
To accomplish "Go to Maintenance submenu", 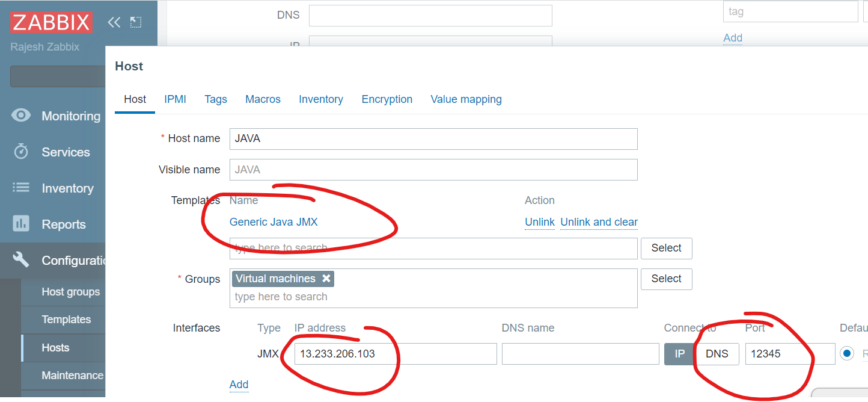I will (72, 376).
